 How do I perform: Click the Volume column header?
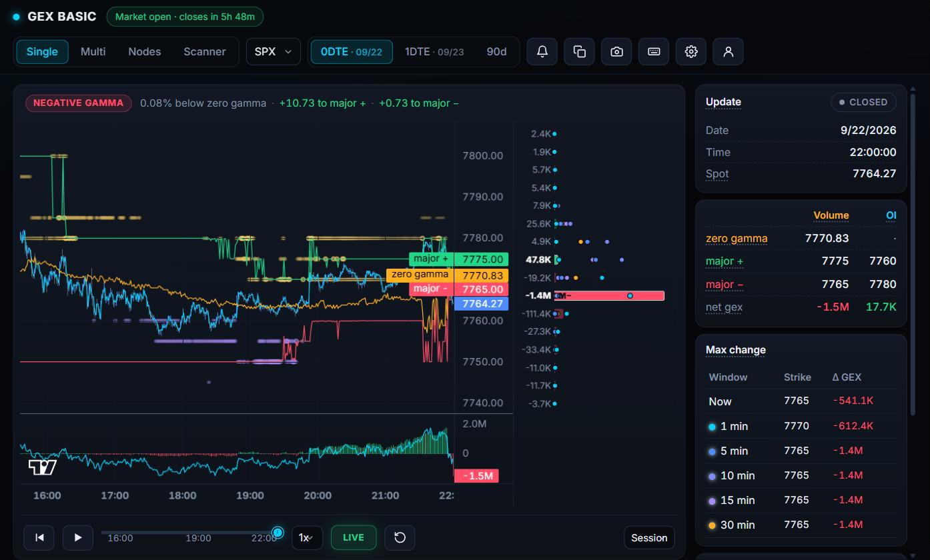pos(831,215)
